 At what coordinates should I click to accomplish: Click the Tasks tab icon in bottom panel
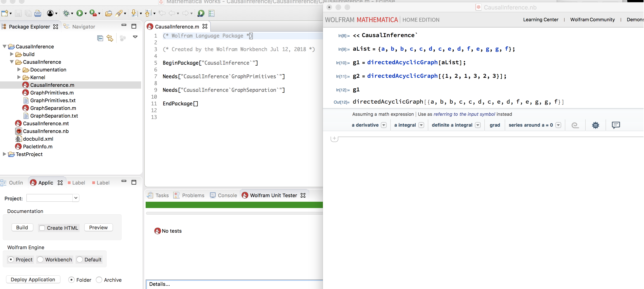click(x=150, y=195)
